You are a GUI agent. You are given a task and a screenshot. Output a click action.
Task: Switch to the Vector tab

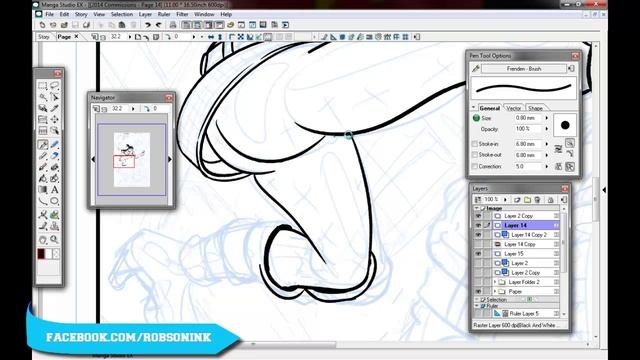[513, 108]
